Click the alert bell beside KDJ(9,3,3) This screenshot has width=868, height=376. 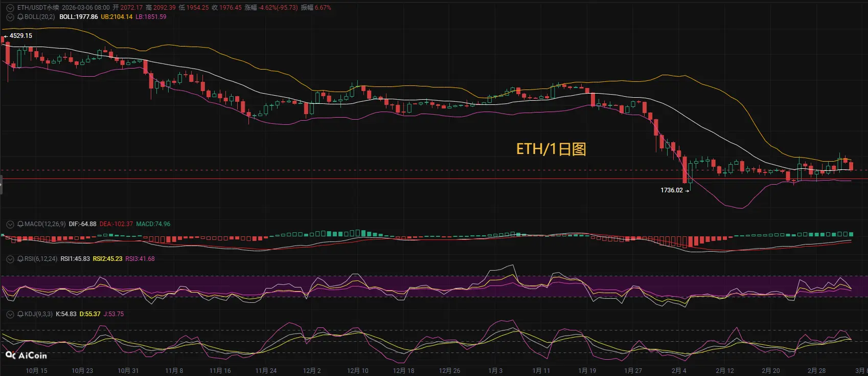point(20,314)
